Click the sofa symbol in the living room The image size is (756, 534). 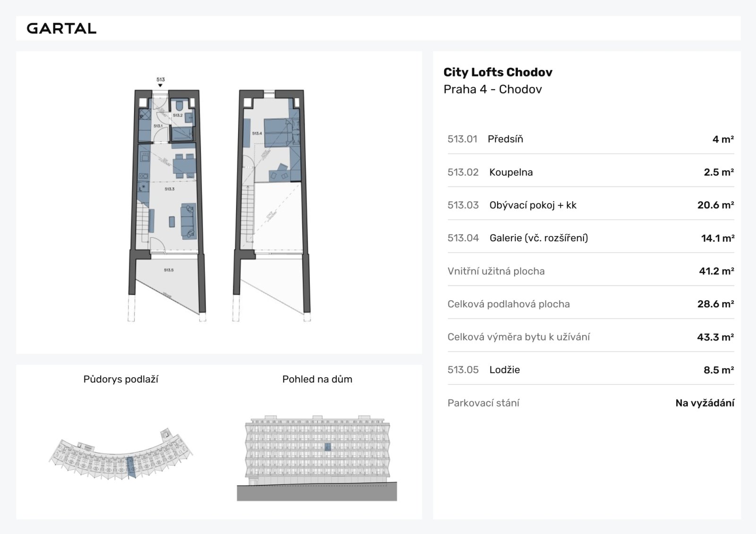(189, 221)
